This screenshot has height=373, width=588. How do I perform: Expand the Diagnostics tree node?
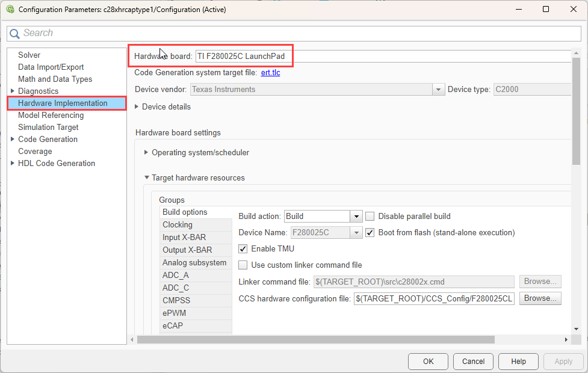tap(13, 91)
